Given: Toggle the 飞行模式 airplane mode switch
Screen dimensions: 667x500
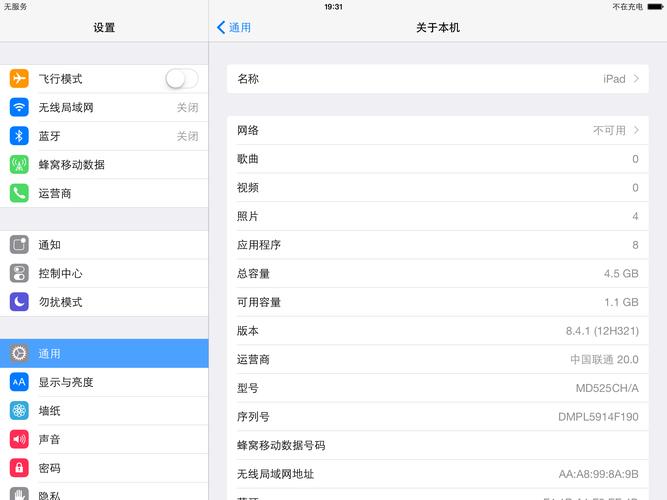Looking at the screenshot, I should (x=181, y=79).
